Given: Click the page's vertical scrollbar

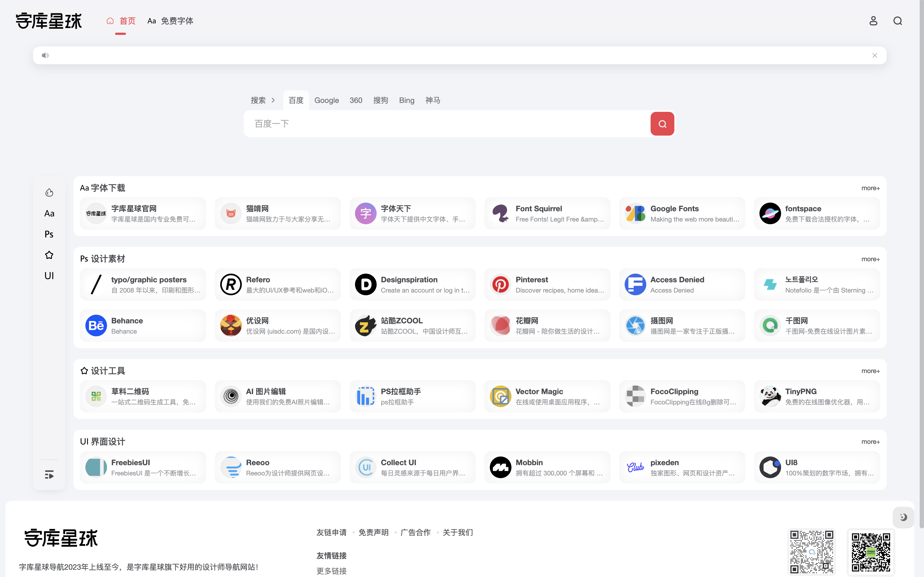Looking at the screenshot, I should coord(921,267).
